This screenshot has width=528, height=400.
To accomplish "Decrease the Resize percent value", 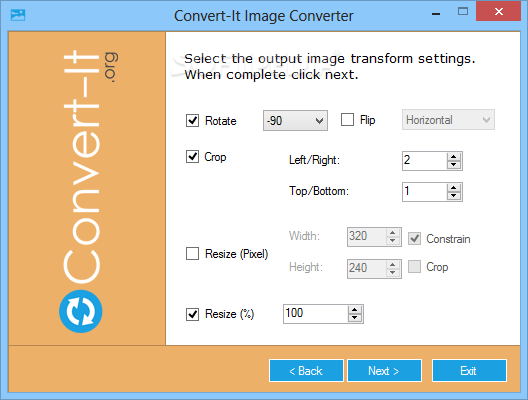I will pos(355,318).
